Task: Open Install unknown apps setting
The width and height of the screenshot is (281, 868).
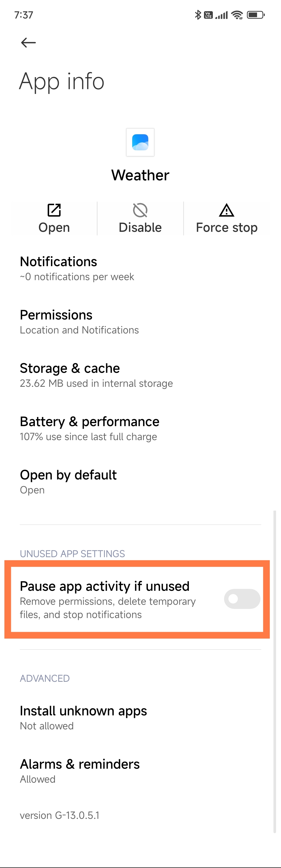Action: (140, 717)
